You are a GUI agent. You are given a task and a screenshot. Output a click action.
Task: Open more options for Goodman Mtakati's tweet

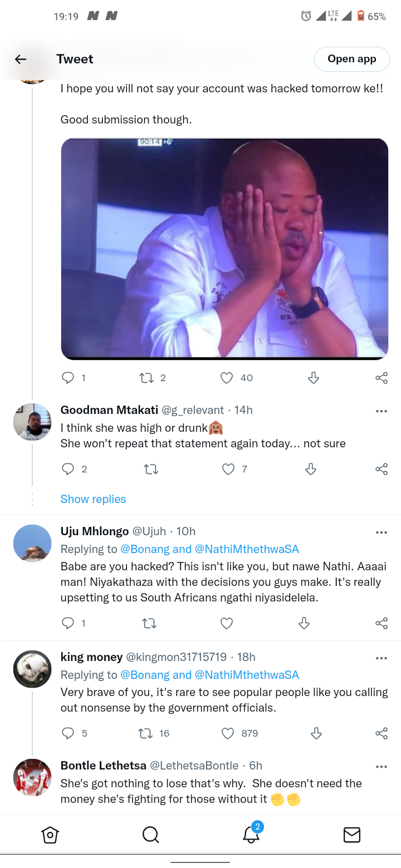tap(382, 411)
